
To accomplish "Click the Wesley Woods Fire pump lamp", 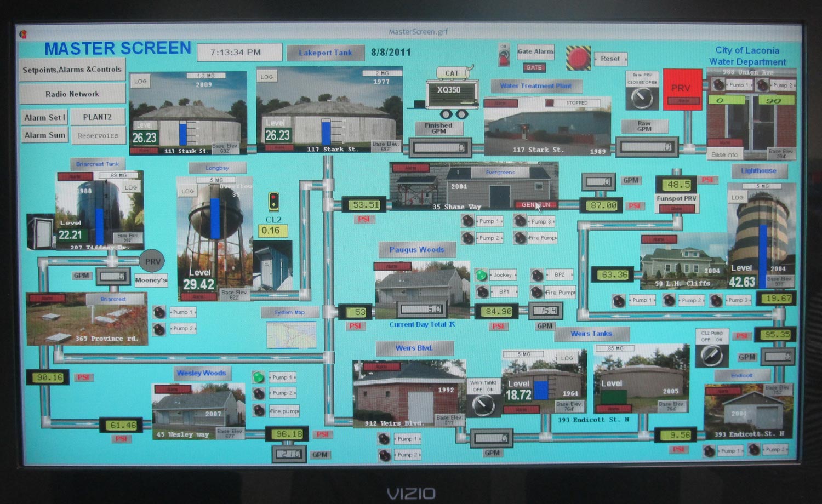I will pyautogui.click(x=259, y=410).
